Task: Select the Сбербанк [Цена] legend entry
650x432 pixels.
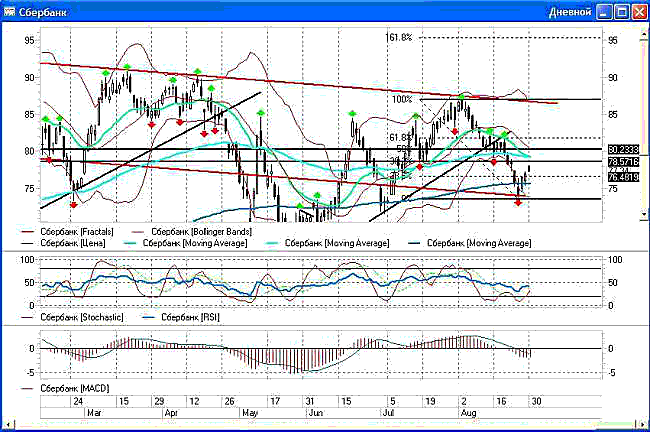Action: click(x=63, y=243)
